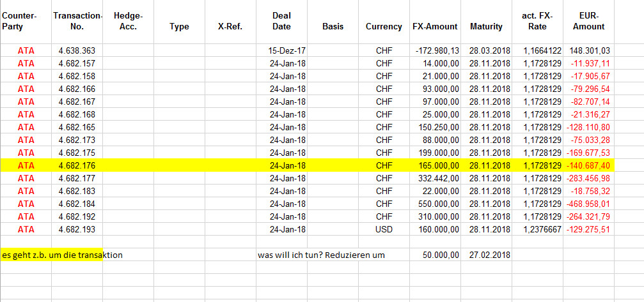
Task: Select the FX rate cell 1,2376667
Action: coord(538,229)
